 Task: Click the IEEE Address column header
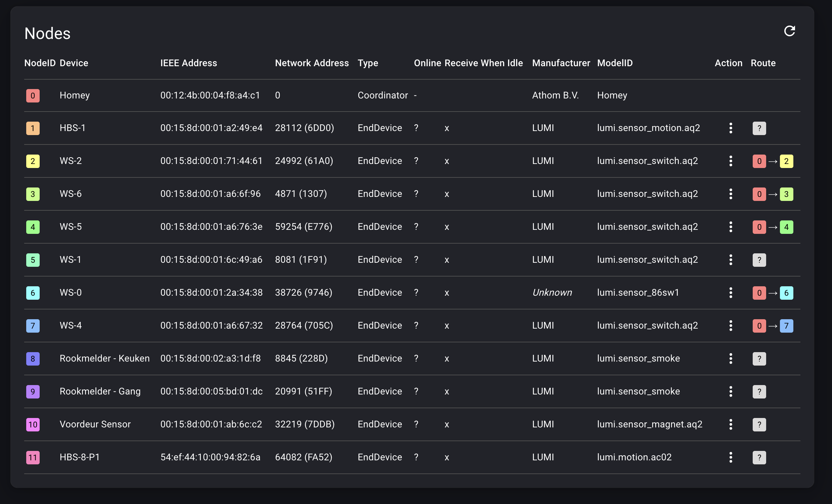point(189,63)
